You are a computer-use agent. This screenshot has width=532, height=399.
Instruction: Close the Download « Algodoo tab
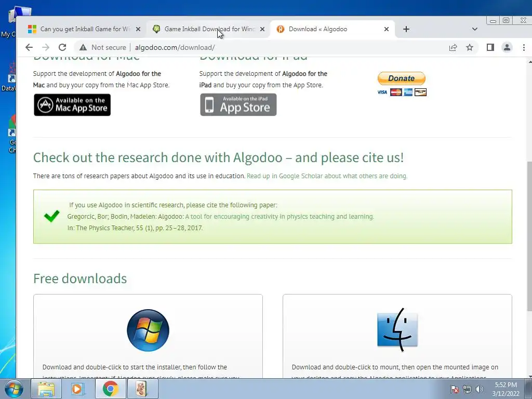coord(387,29)
